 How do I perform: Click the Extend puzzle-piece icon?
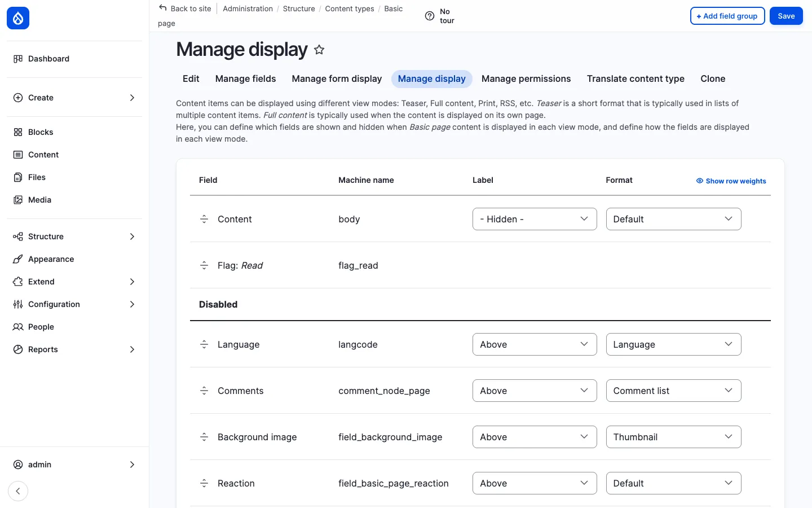tap(18, 282)
